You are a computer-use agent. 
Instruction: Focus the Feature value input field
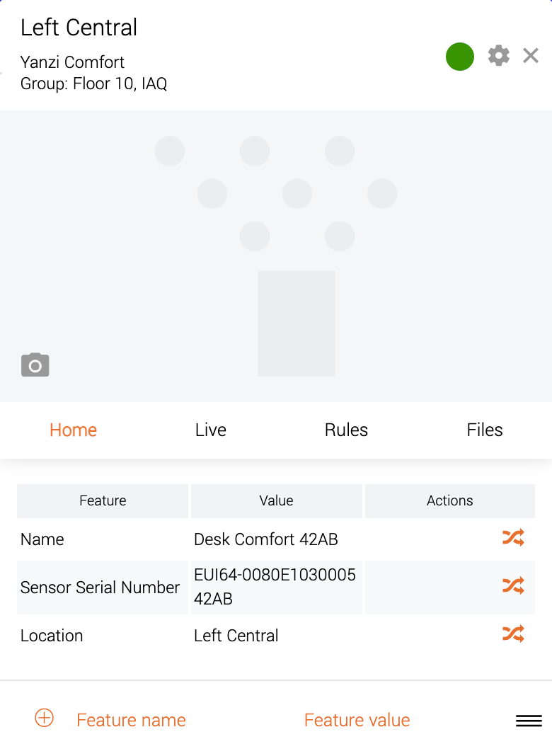point(357,721)
